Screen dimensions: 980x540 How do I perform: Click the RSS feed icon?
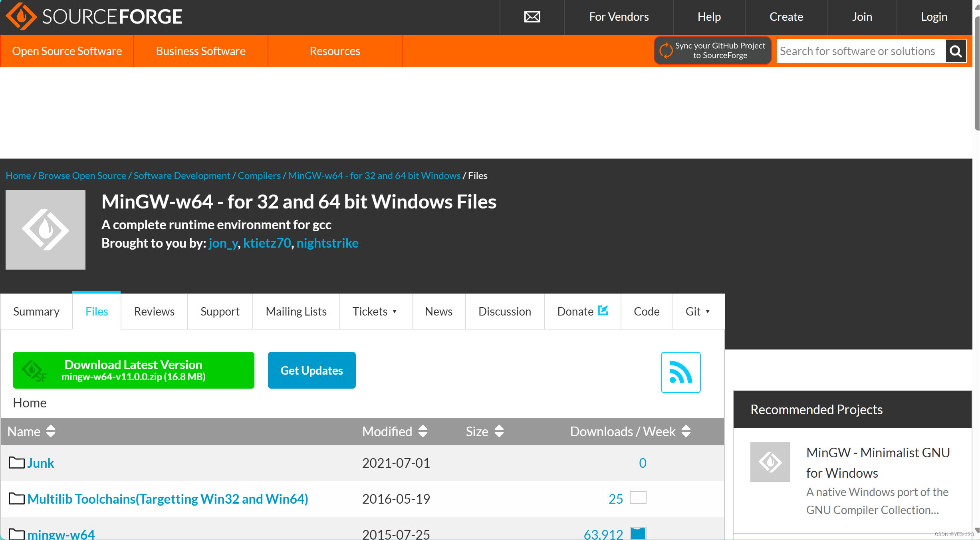click(681, 370)
